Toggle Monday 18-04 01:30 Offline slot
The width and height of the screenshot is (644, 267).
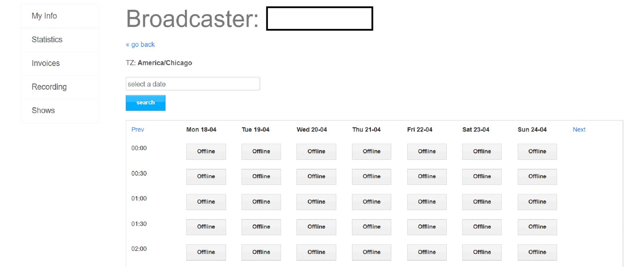(206, 227)
